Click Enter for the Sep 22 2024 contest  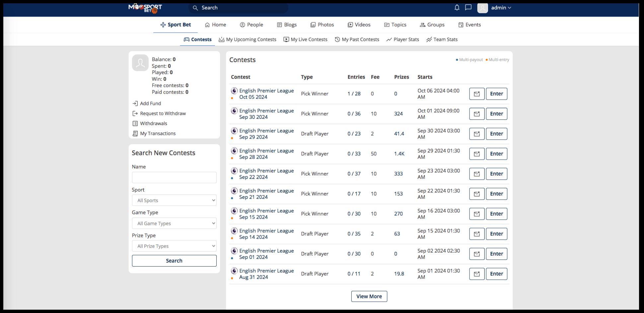[x=497, y=174]
